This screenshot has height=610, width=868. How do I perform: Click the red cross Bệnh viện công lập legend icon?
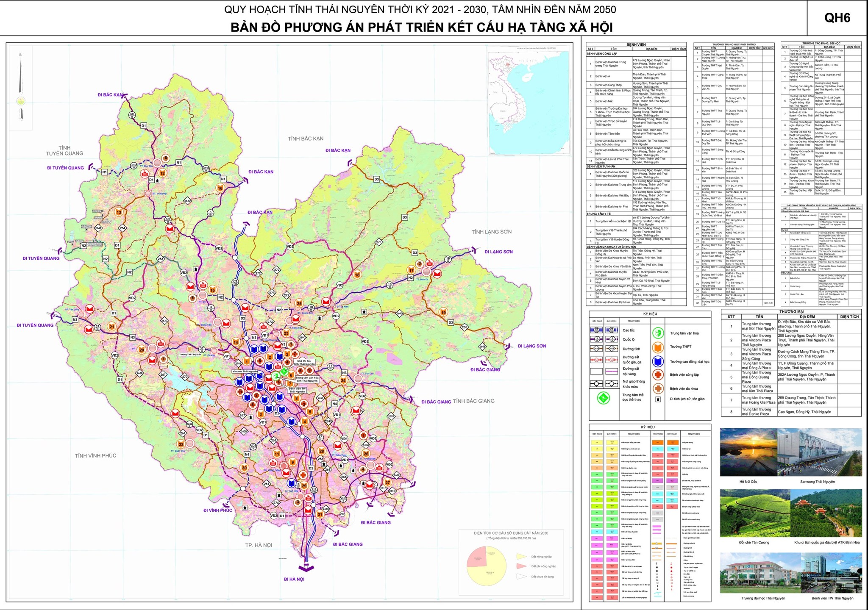(657, 374)
